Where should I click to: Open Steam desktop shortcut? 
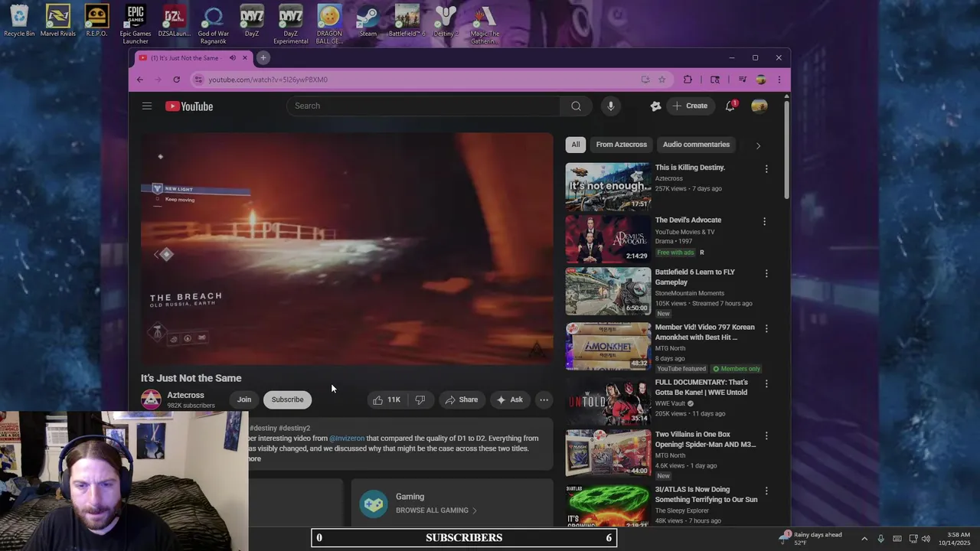pos(368,21)
